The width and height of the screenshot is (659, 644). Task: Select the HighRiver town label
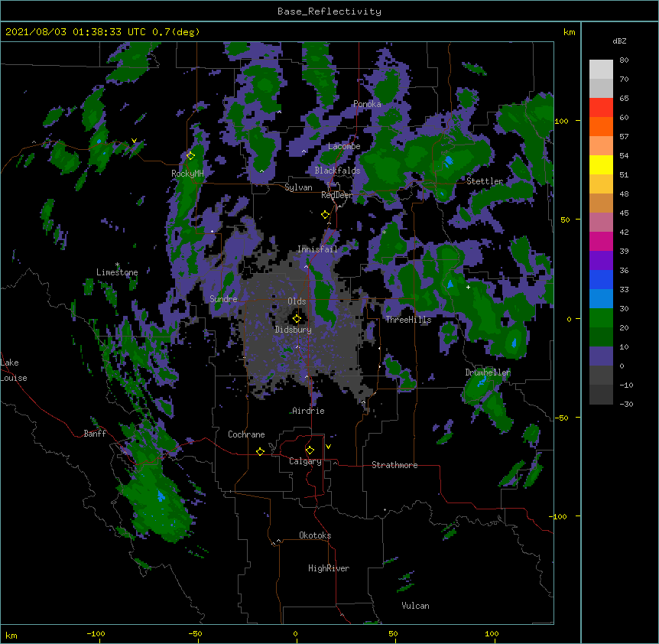329,568
